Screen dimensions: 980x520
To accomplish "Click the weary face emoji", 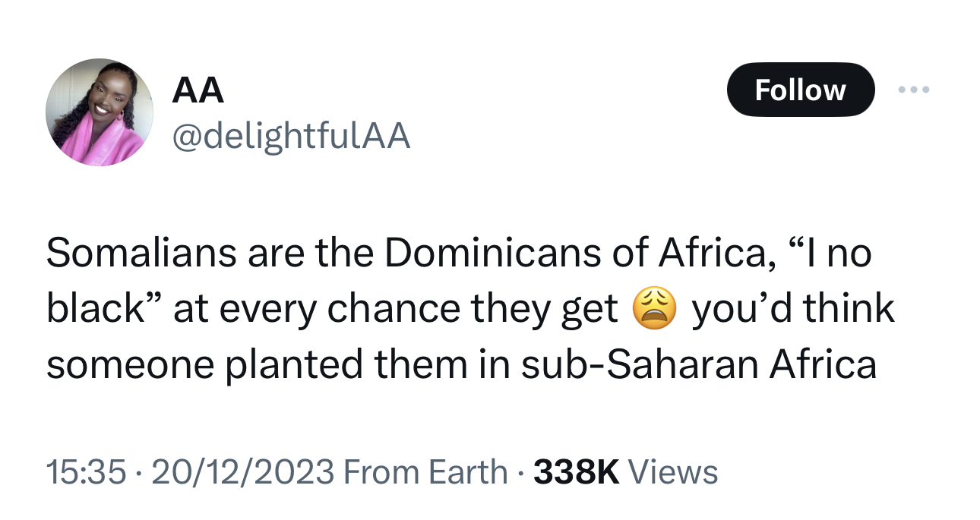I will [x=654, y=310].
